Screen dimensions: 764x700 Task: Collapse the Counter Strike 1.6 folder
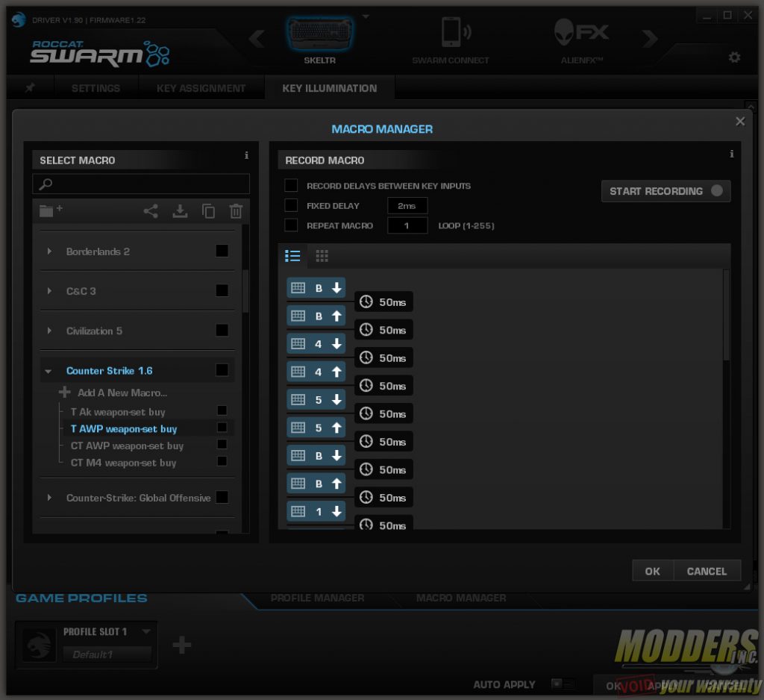(x=48, y=372)
